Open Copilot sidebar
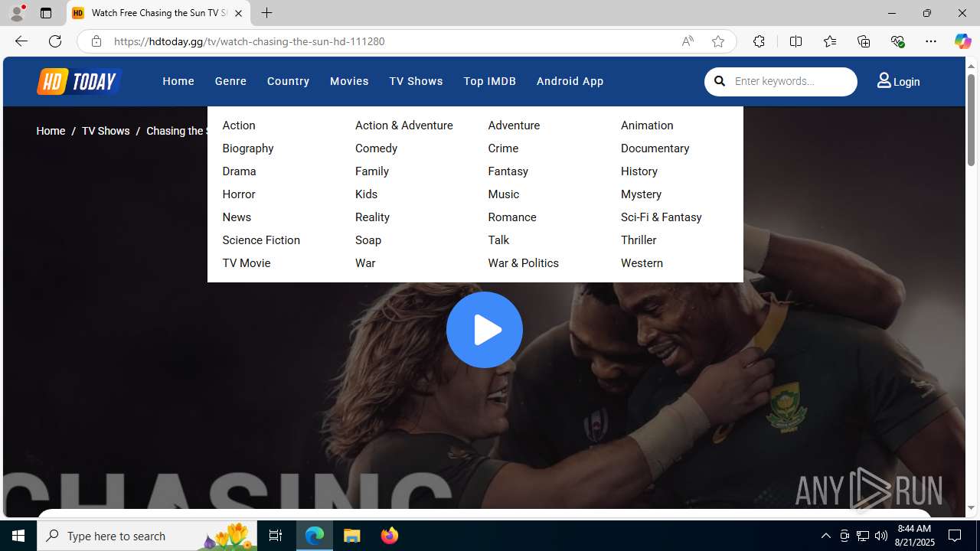 tap(962, 41)
